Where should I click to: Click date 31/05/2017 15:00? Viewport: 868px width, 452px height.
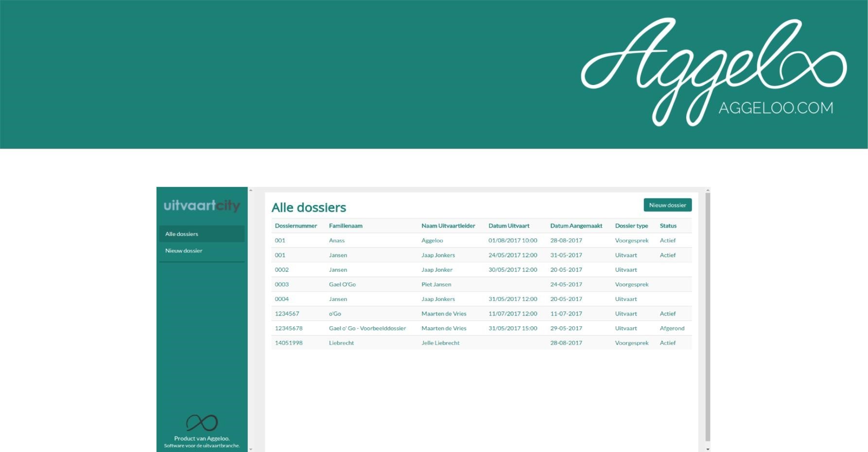point(513,328)
